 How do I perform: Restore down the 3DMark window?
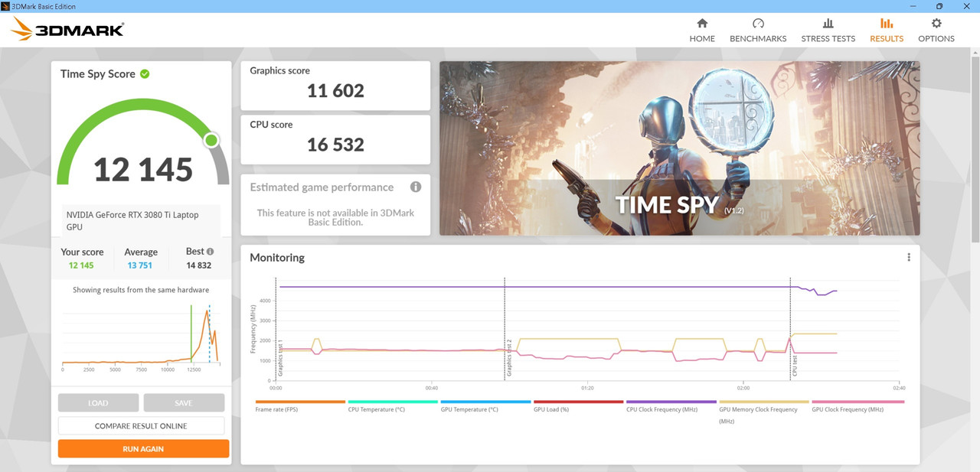click(x=939, y=6)
